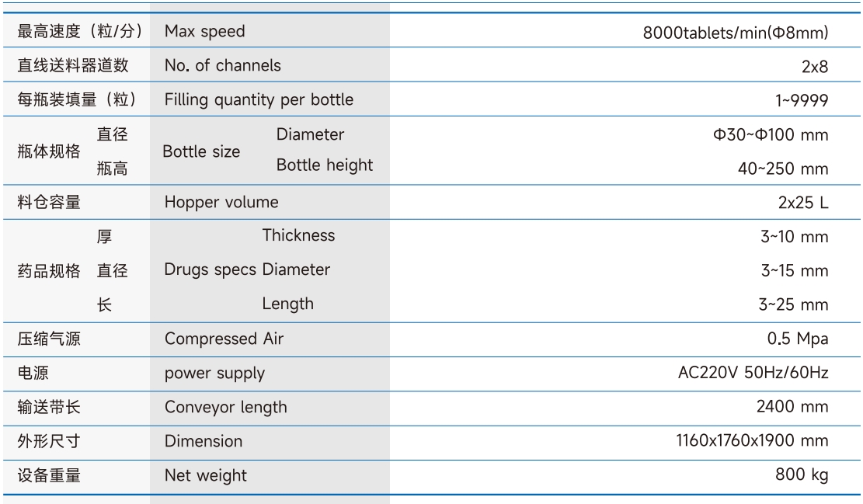Select the 2x8 channels value
Screen dimensions: 863x504
click(x=814, y=67)
